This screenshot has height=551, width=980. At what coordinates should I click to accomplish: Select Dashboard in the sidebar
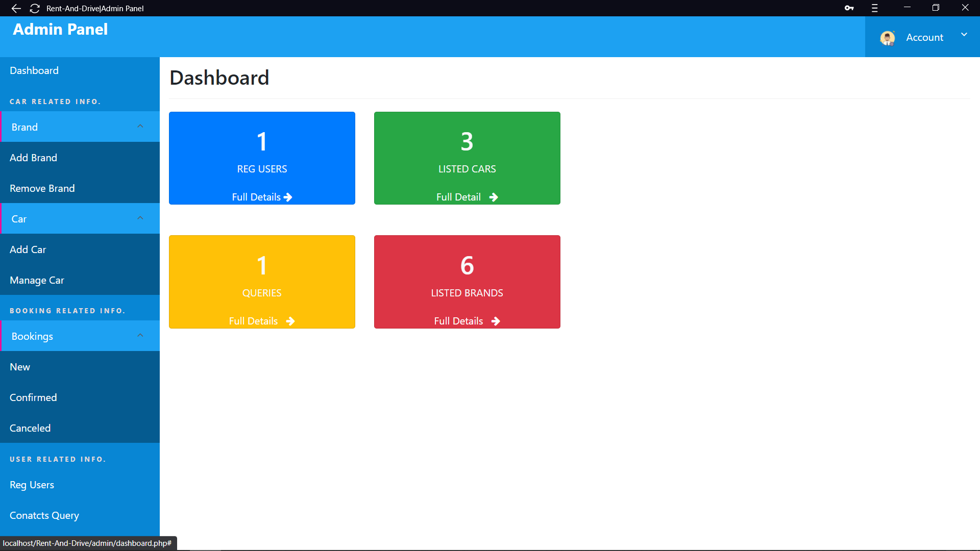[34, 70]
